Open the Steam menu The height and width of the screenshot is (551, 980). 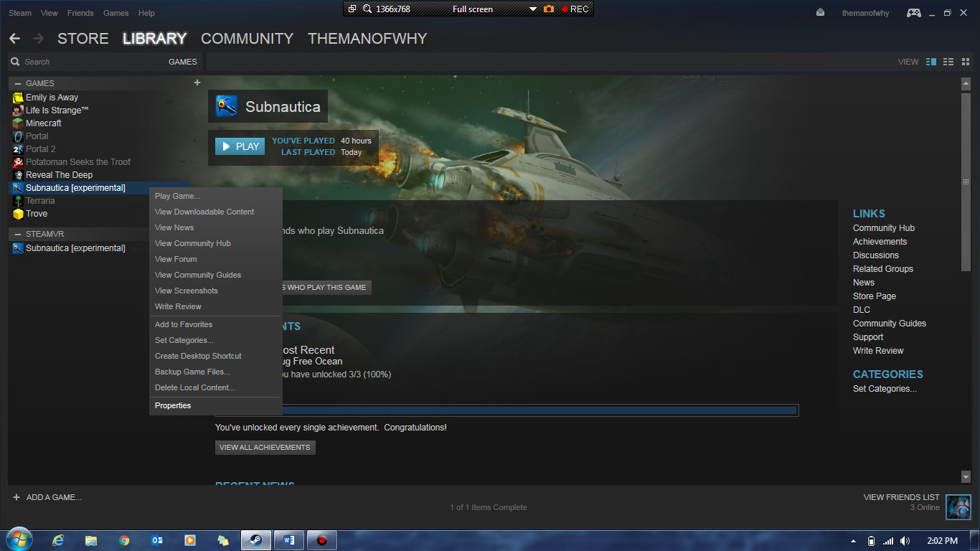(x=20, y=13)
